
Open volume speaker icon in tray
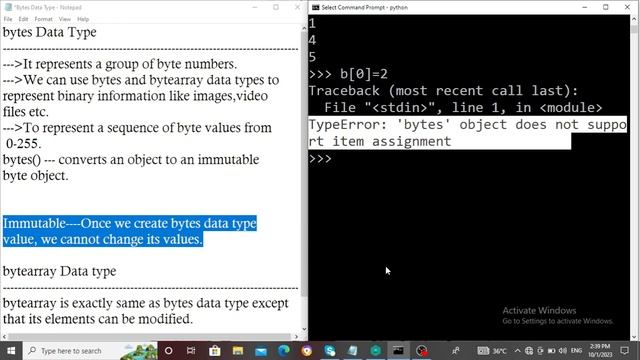point(563,351)
